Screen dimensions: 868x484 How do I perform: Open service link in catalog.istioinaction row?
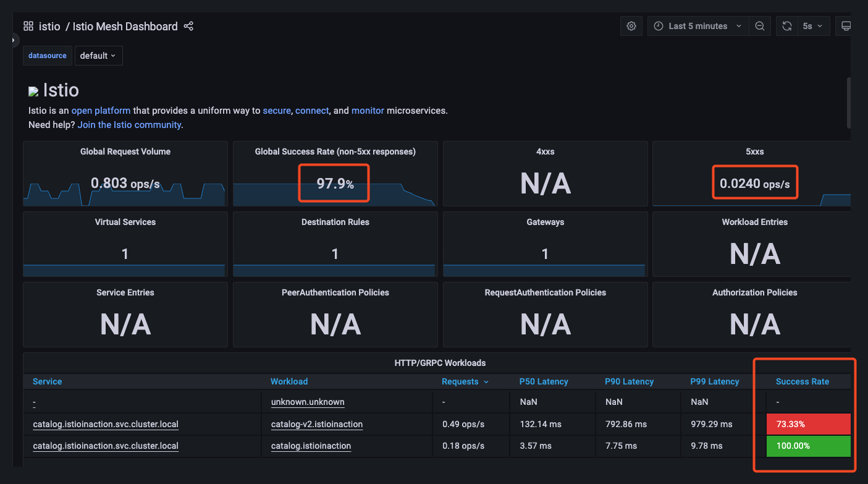click(106, 446)
